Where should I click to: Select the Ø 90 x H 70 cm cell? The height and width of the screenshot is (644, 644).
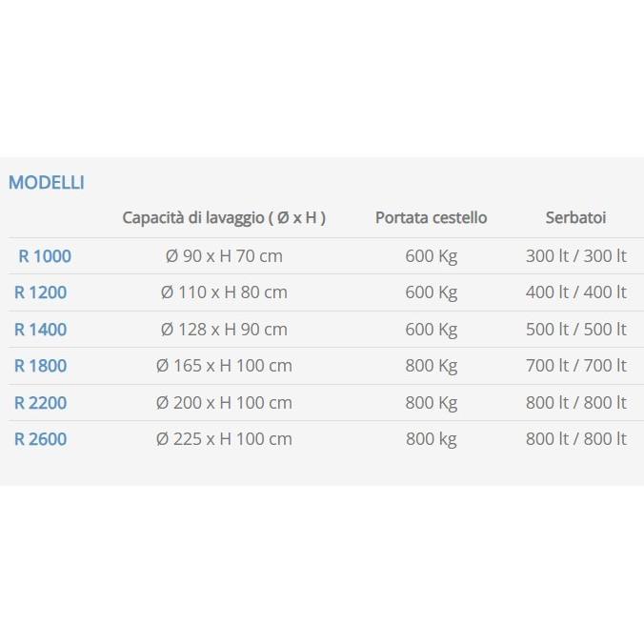click(222, 256)
